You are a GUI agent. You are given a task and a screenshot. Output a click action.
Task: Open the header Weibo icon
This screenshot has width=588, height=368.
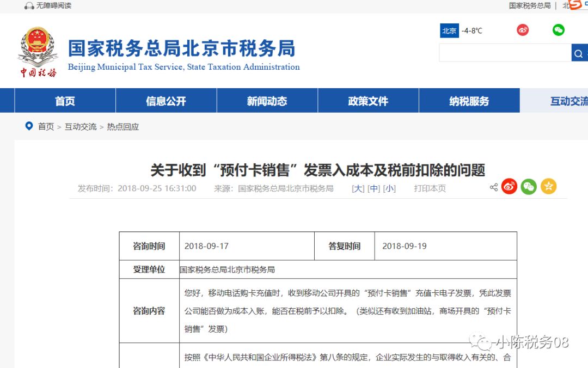523,30
